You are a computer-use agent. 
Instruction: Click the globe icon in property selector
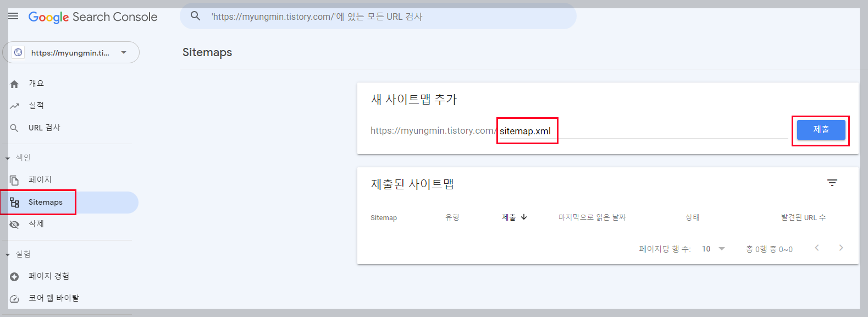[18, 52]
